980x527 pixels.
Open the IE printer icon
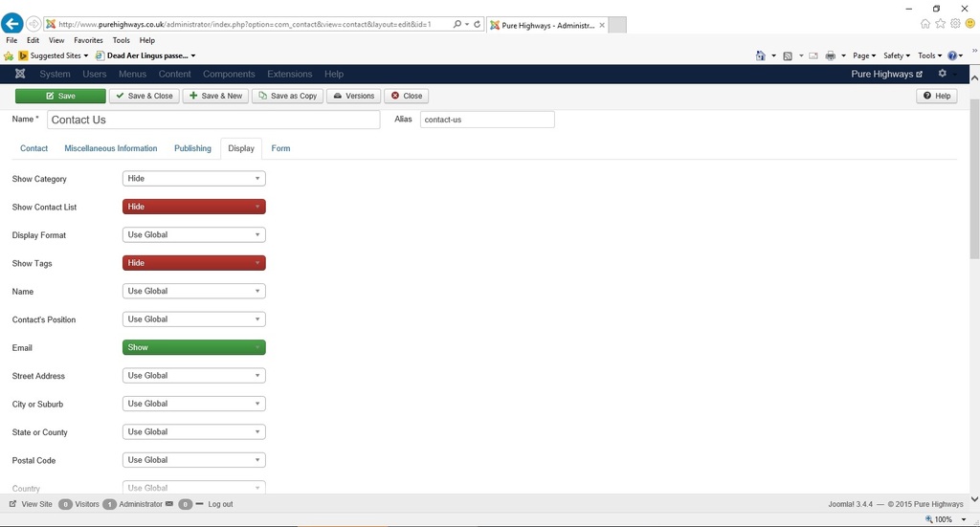(830, 55)
